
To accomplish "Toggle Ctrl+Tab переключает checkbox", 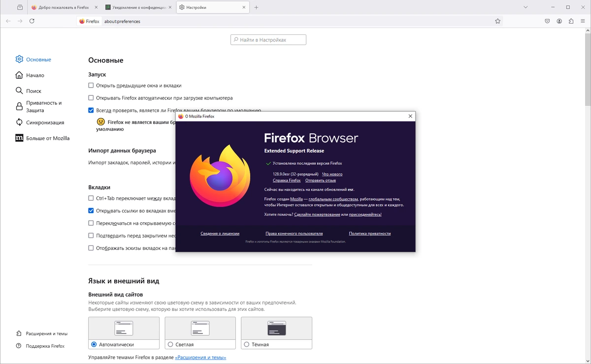I will 91,198.
